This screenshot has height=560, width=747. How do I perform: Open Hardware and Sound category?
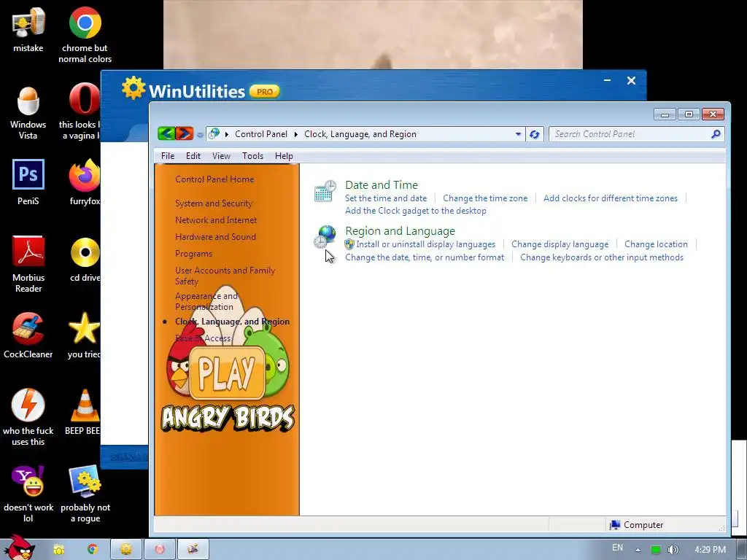tap(215, 237)
